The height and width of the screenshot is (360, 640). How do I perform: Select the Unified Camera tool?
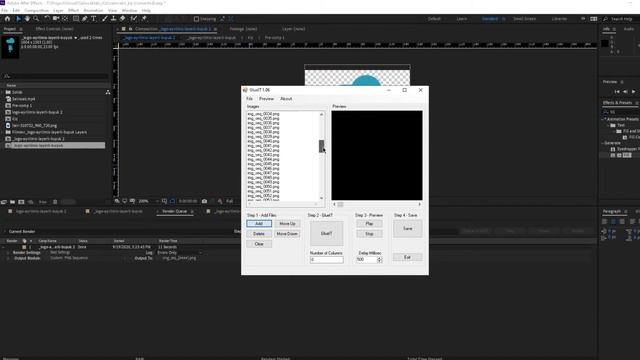56,19
